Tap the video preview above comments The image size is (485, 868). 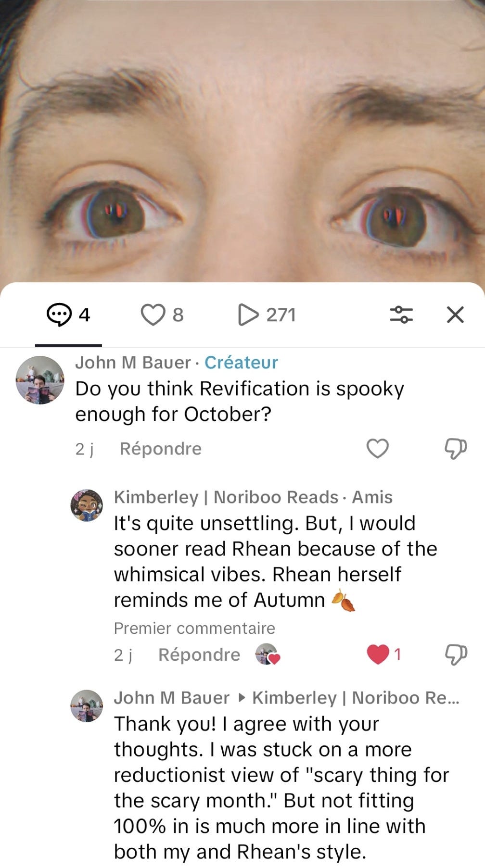[242, 141]
